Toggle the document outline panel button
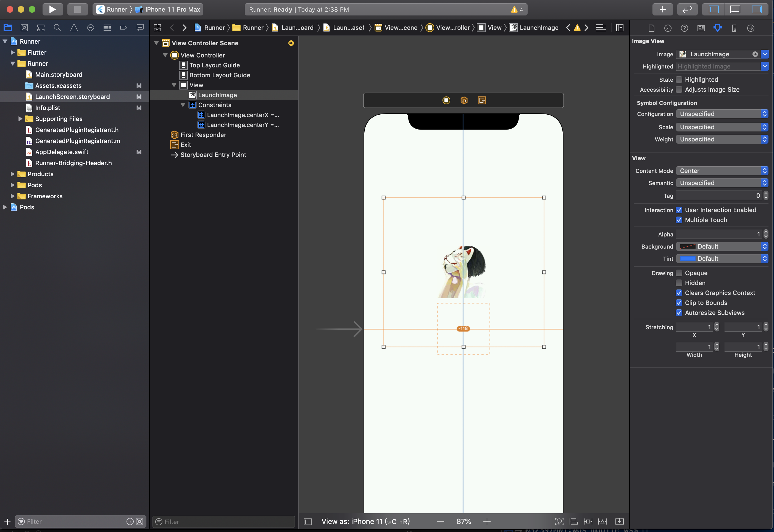This screenshot has width=774, height=532. pos(308,521)
